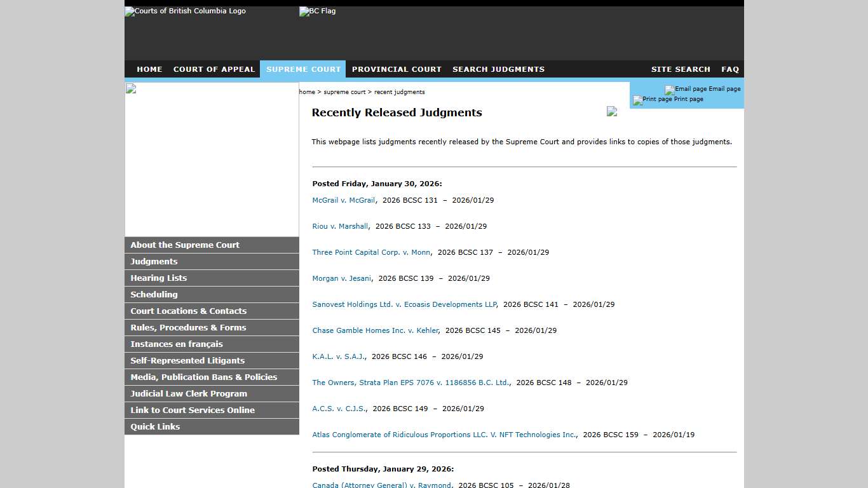Click the SUPREME COURT navigation tab
The height and width of the screenshot is (488, 868).
[302, 69]
